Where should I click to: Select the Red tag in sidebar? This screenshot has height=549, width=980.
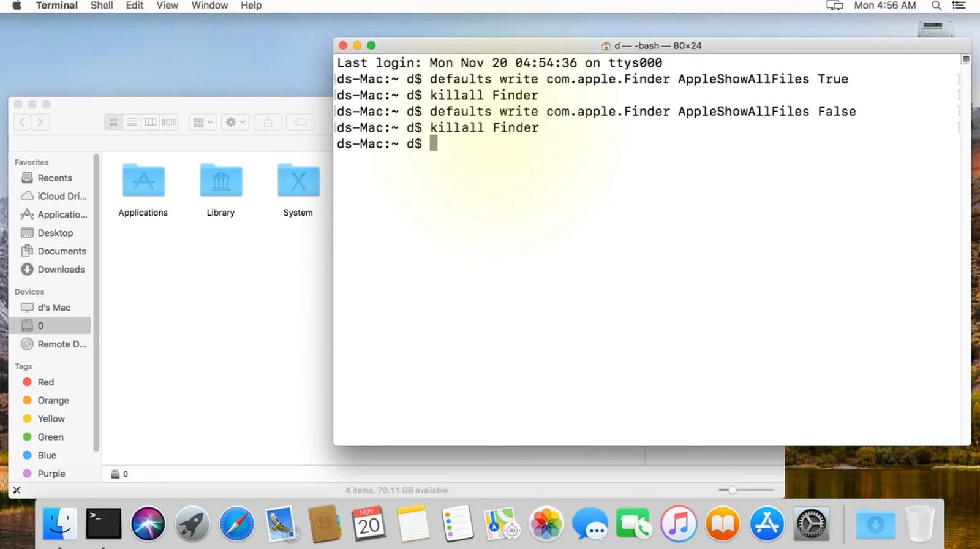tap(45, 382)
